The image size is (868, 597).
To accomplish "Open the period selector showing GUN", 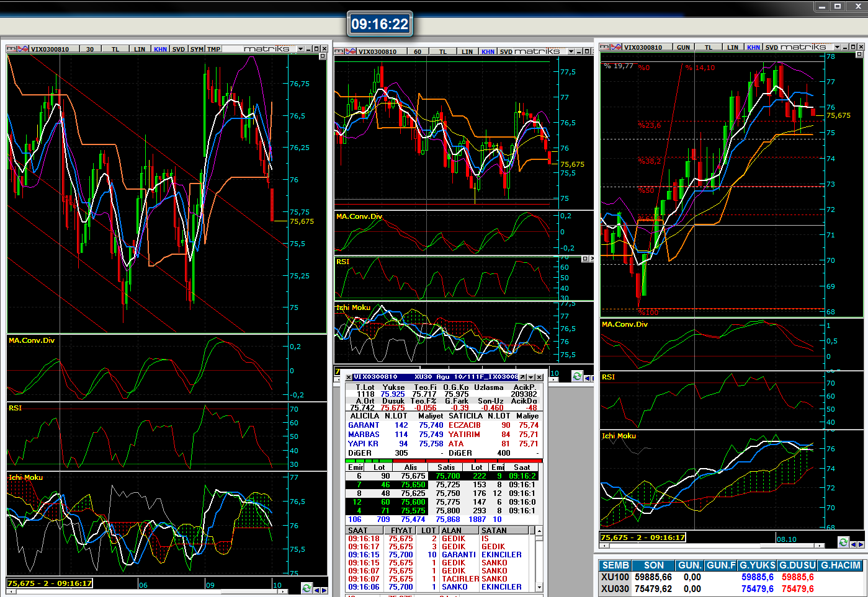I will point(683,47).
